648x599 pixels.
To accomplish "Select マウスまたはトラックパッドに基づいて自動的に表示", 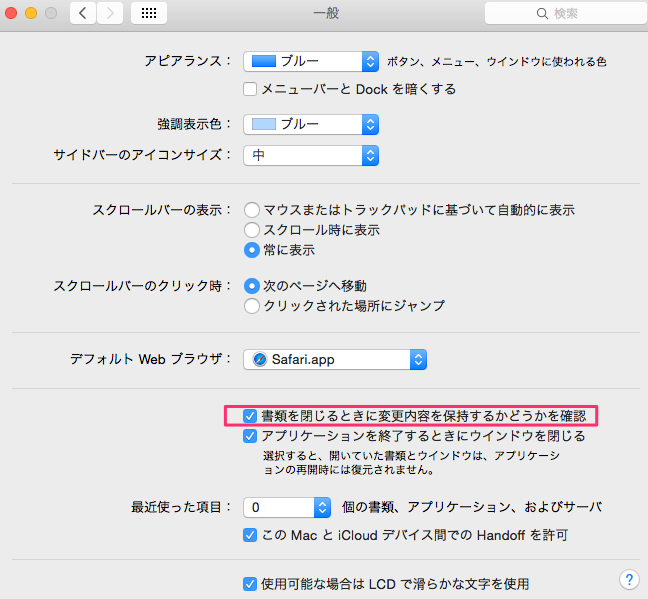I will pos(252,210).
